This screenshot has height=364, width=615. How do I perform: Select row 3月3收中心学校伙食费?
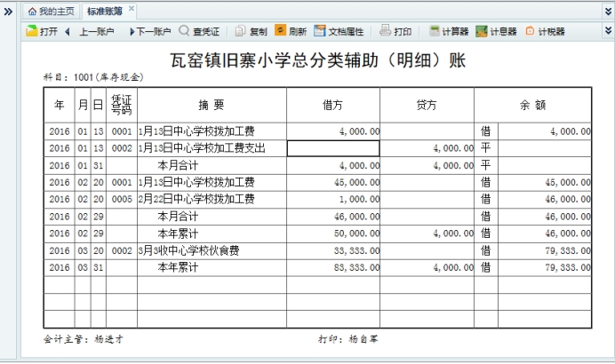click(211, 250)
